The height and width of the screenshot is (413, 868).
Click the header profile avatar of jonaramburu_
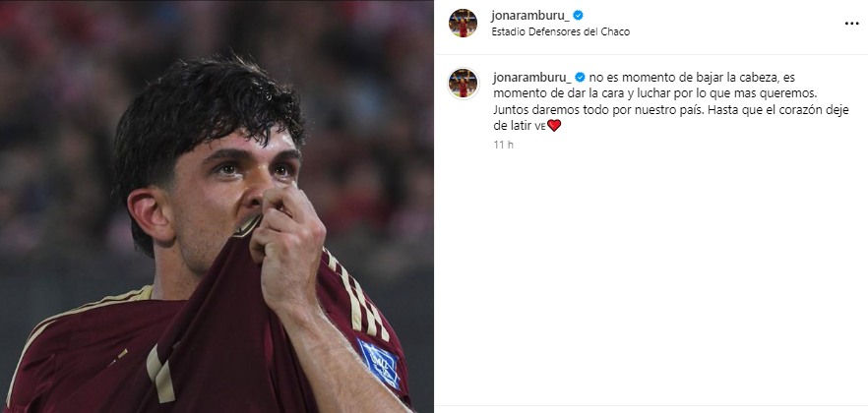(x=463, y=24)
